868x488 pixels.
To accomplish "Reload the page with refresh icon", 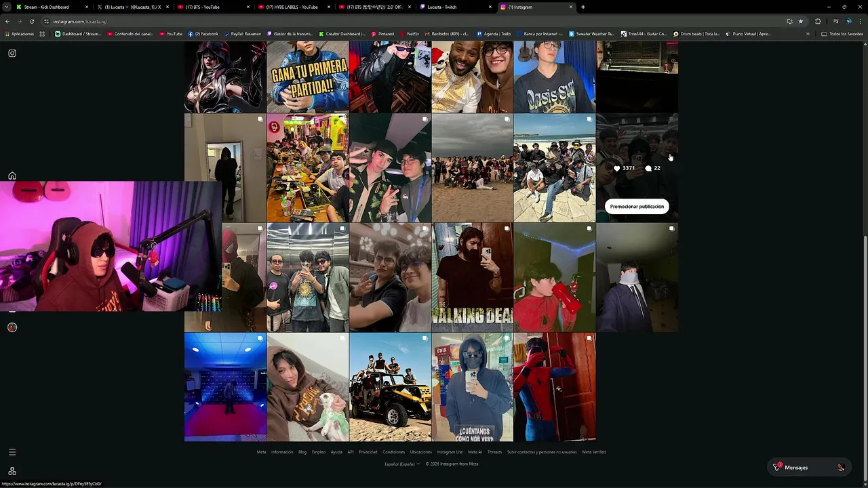I will 31,21.
